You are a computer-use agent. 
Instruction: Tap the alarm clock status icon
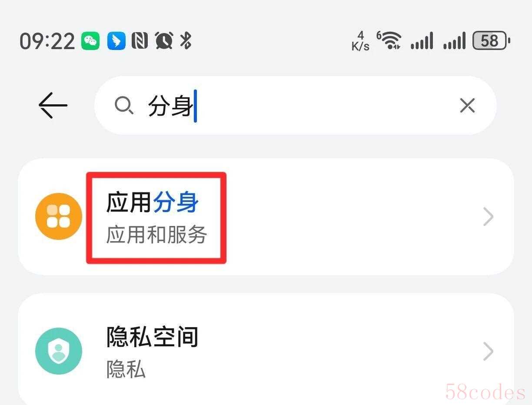tap(164, 41)
